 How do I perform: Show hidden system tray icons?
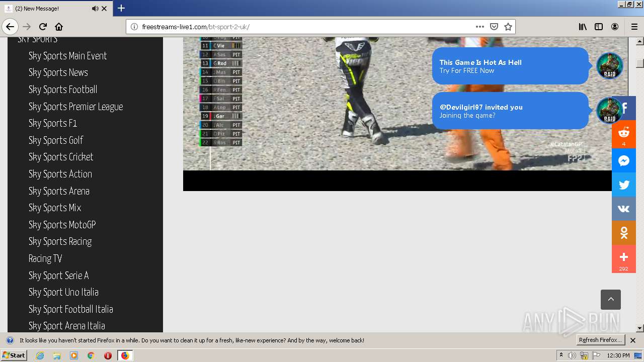click(561, 355)
